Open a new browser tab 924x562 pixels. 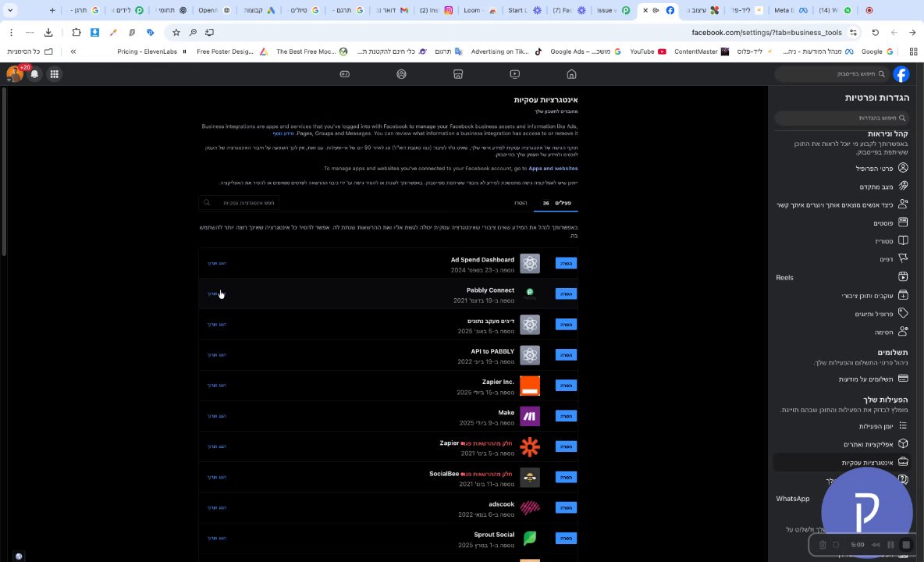pos(52,11)
